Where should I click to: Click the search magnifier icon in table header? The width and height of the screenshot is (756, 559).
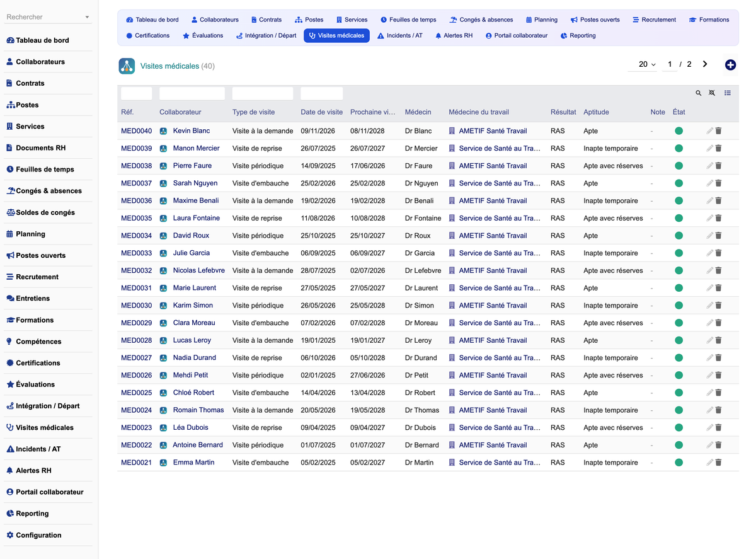coord(698,93)
